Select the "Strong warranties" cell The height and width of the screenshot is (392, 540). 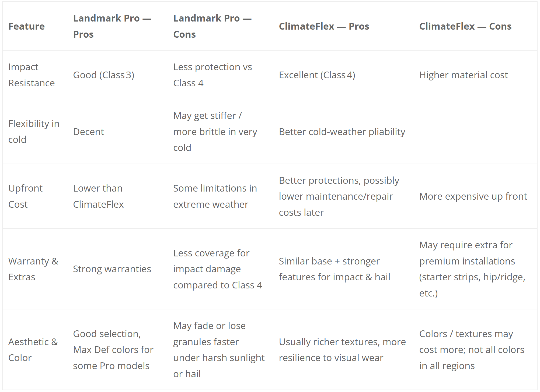pos(112,269)
